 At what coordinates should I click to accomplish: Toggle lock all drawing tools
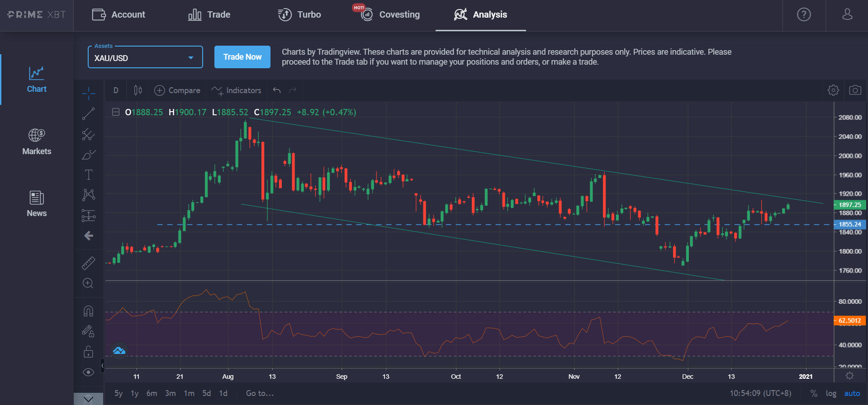(x=89, y=352)
